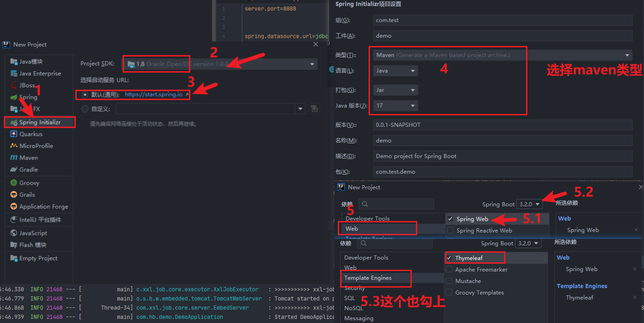Open the https://start.spring.io link
The image size is (644, 323).
tap(154, 95)
